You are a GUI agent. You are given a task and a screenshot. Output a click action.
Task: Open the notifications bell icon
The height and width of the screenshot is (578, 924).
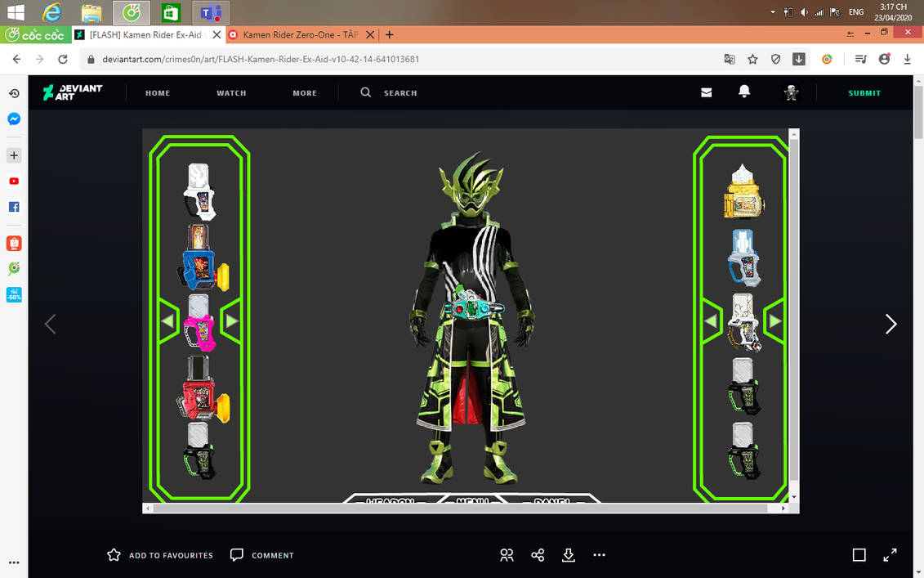pyautogui.click(x=744, y=92)
